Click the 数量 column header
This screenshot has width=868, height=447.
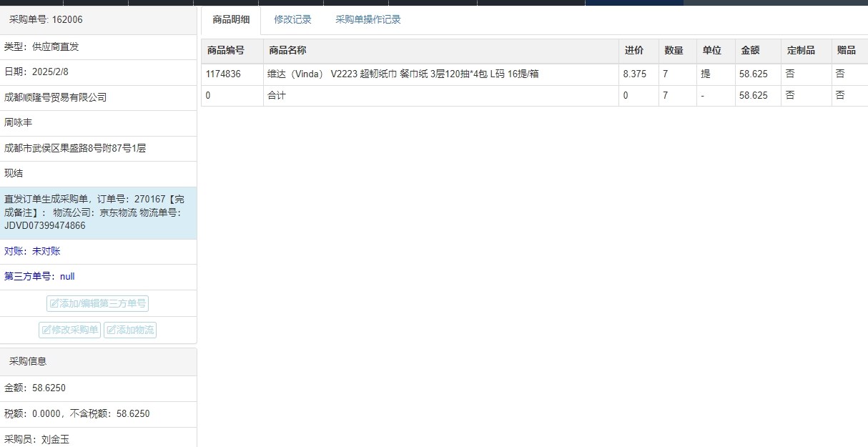tap(678, 51)
